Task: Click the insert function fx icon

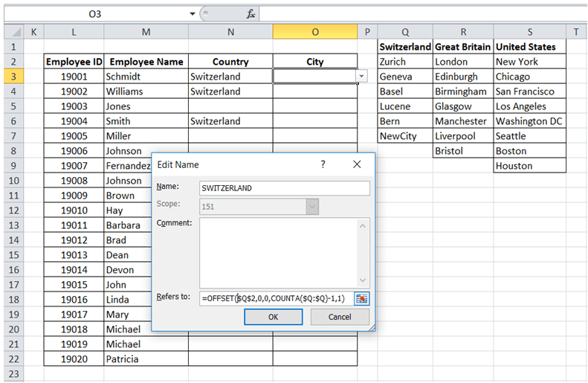Action: point(251,14)
